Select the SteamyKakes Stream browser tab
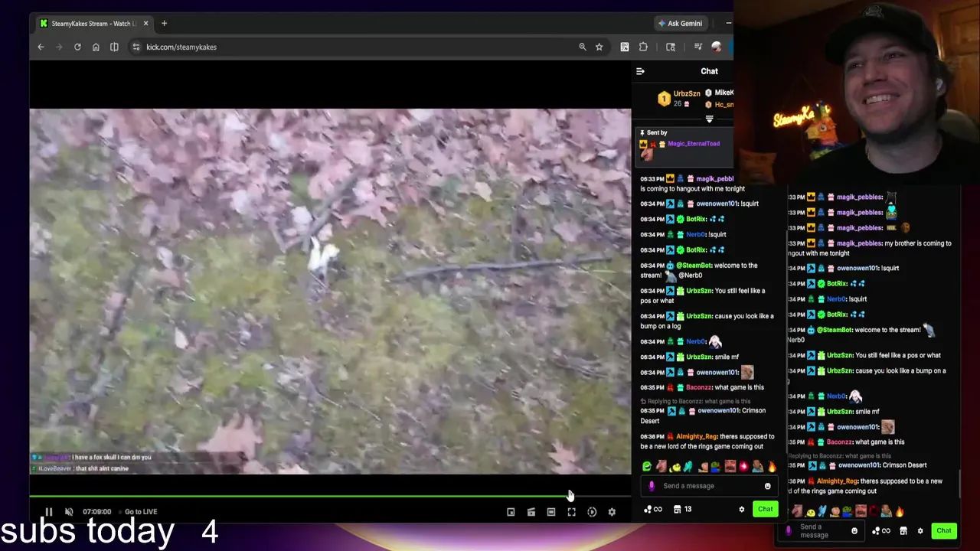 click(93, 24)
